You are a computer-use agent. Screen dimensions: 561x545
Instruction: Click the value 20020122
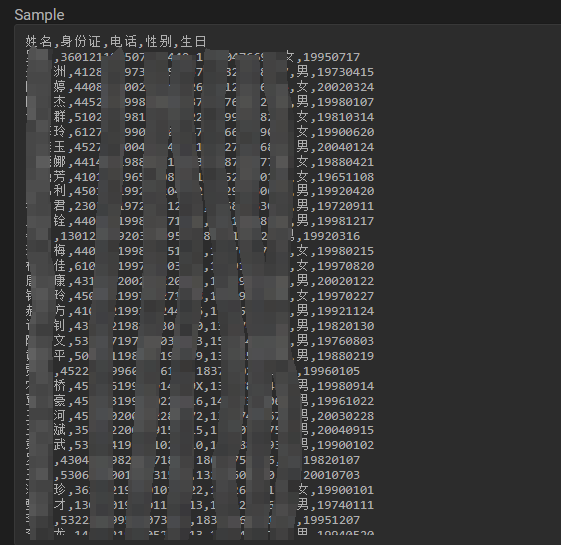(346, 282)
